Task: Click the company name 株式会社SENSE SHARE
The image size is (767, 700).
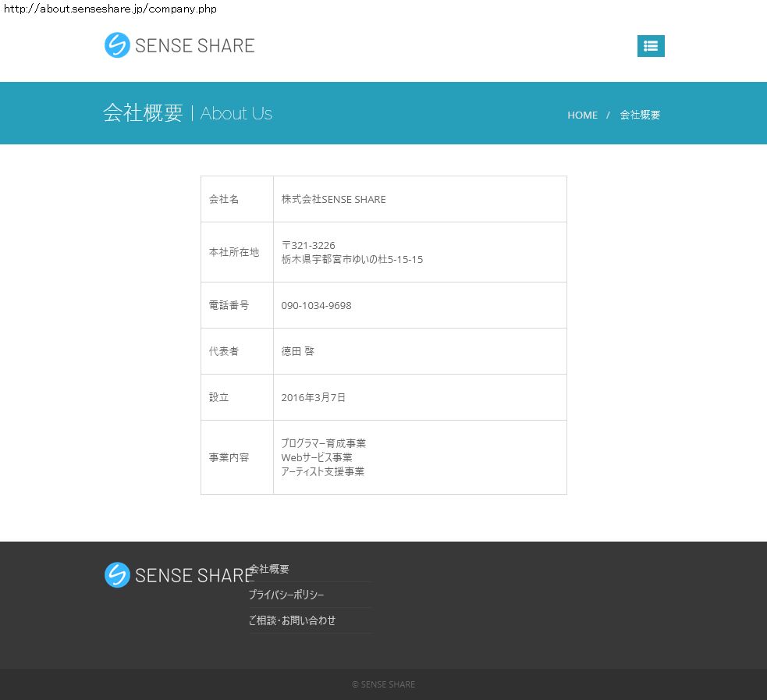Action: coord(333,199)
